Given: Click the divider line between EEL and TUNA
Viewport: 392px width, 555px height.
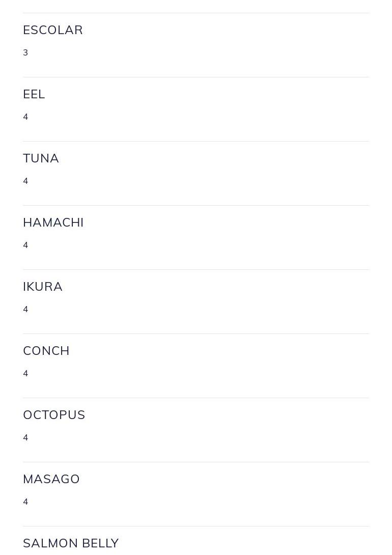Looking at the screenshot, I should (x=196, y=141).
